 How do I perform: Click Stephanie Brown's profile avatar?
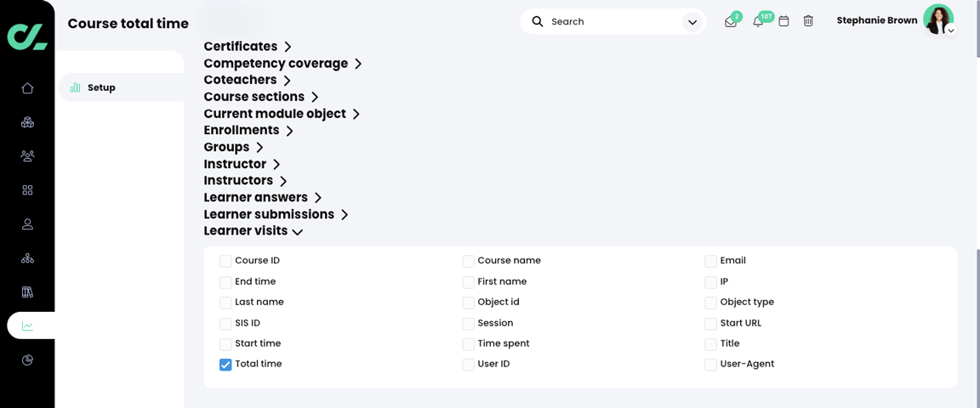pos(938,20)
